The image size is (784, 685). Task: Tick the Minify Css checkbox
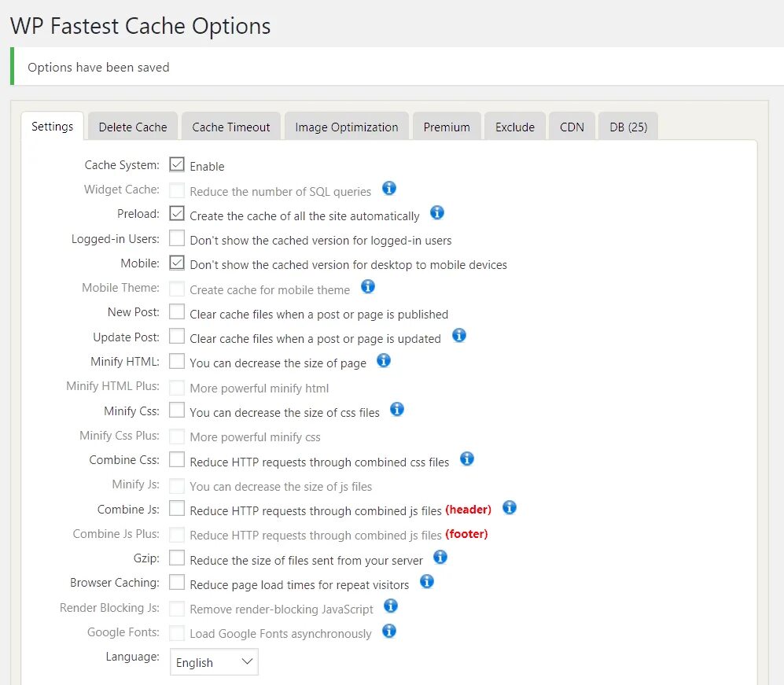[177, 411]
